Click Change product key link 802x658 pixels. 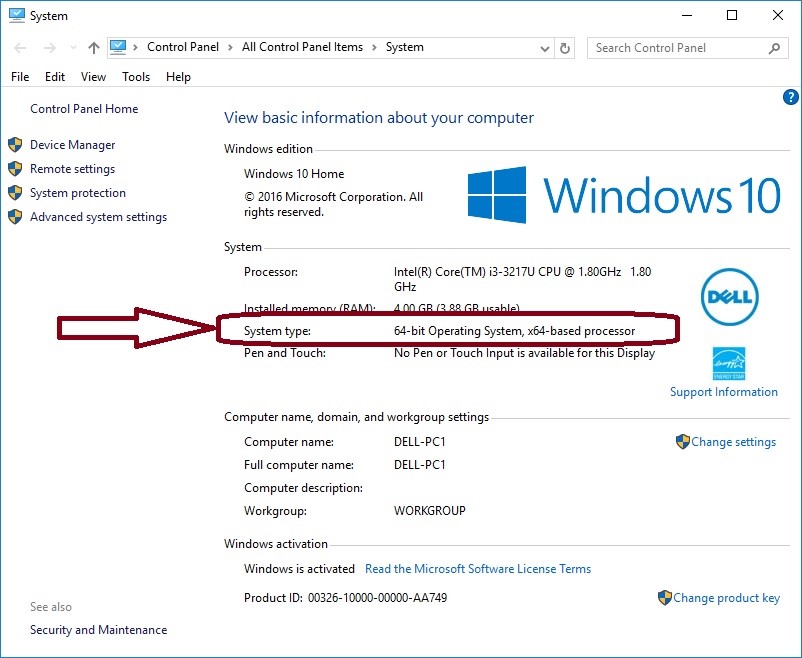tap(726, 598)
